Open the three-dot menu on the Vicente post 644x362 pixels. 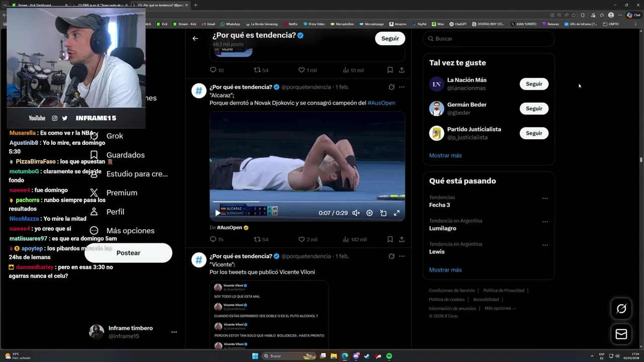pyautogui.click(x=401, y=256)
